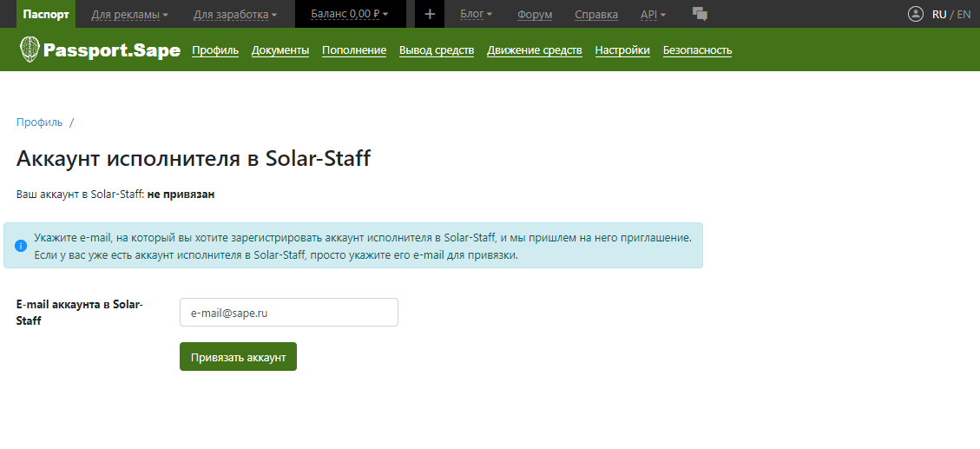Focus the Solar-Staff e-mail input field
Screen dimensions: 980x449
[289, 312]
